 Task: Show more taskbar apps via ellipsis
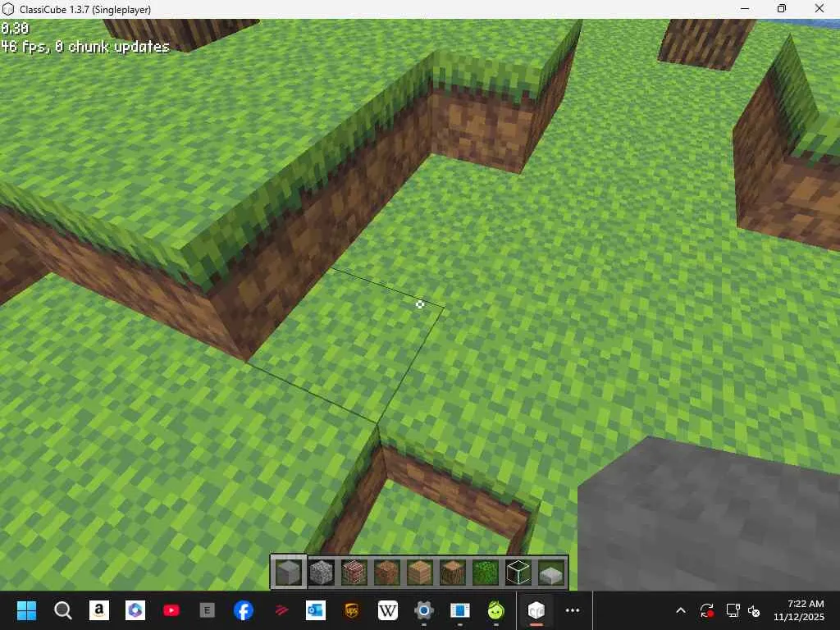(573, 610)
